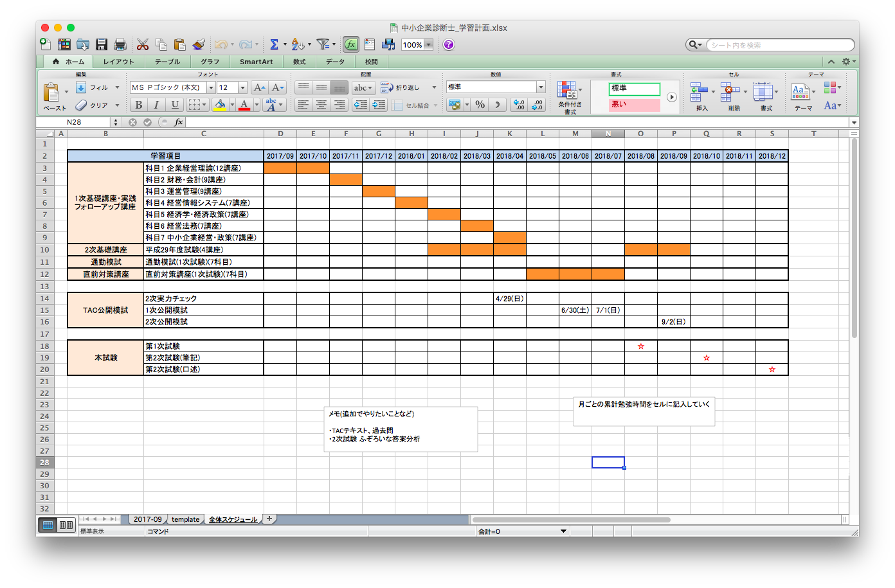Increase indent
This screenshot has height=588, width=895.
point(379,105)
